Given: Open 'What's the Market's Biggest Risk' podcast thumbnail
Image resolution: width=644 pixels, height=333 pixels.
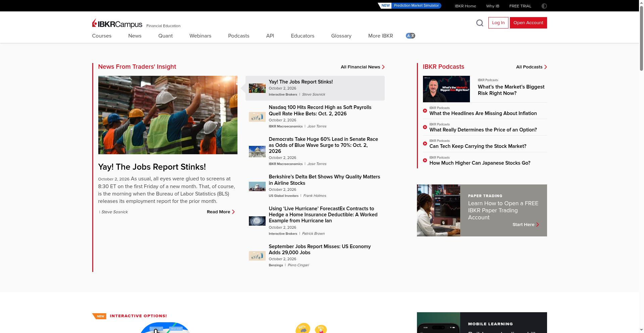Looking at the screenshot, I should 446,89.
